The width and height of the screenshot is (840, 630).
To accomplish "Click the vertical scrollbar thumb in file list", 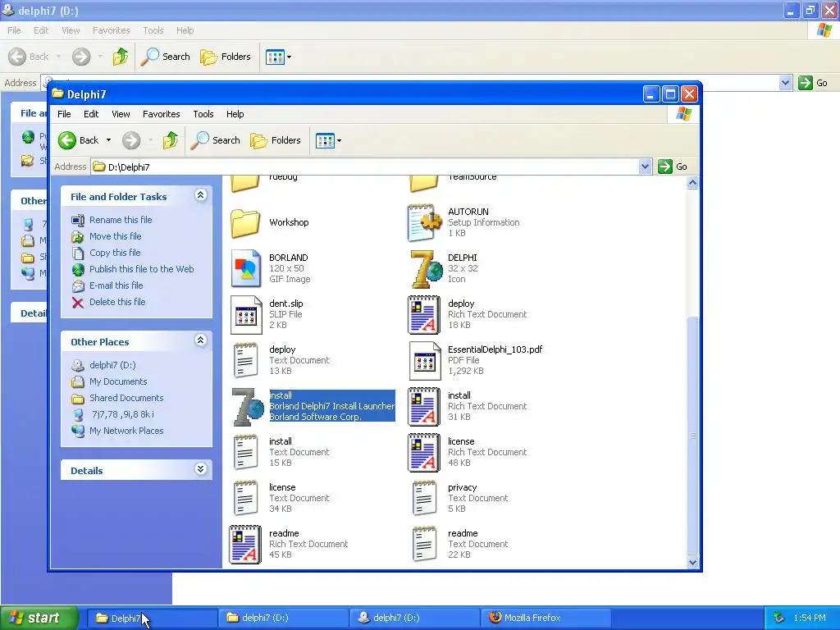I will [x=692, y=435].
